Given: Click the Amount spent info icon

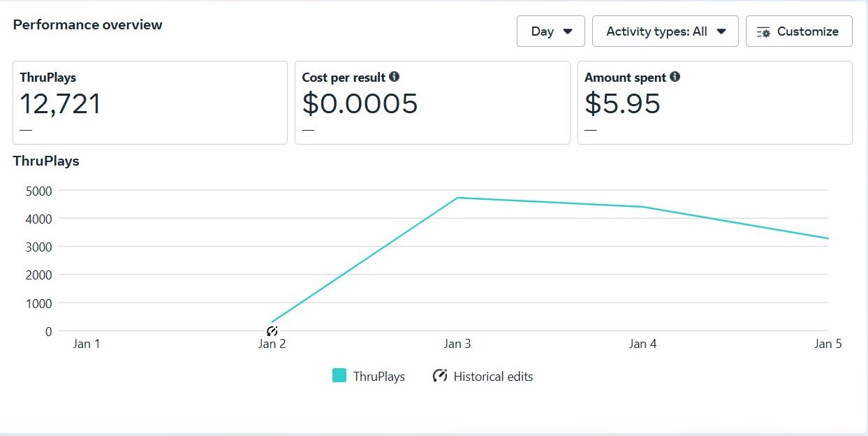Looking at the screenshot, I should click(x=675, y=77).
